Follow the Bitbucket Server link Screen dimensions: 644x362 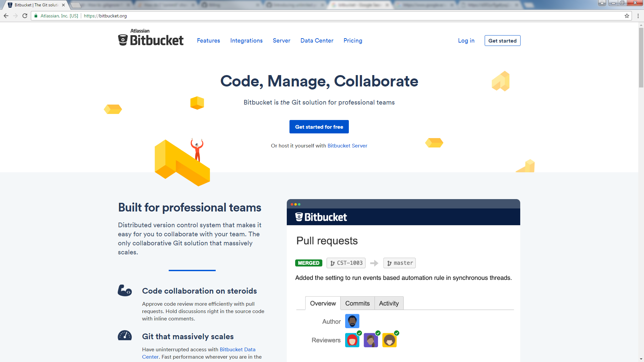point(347,146)
